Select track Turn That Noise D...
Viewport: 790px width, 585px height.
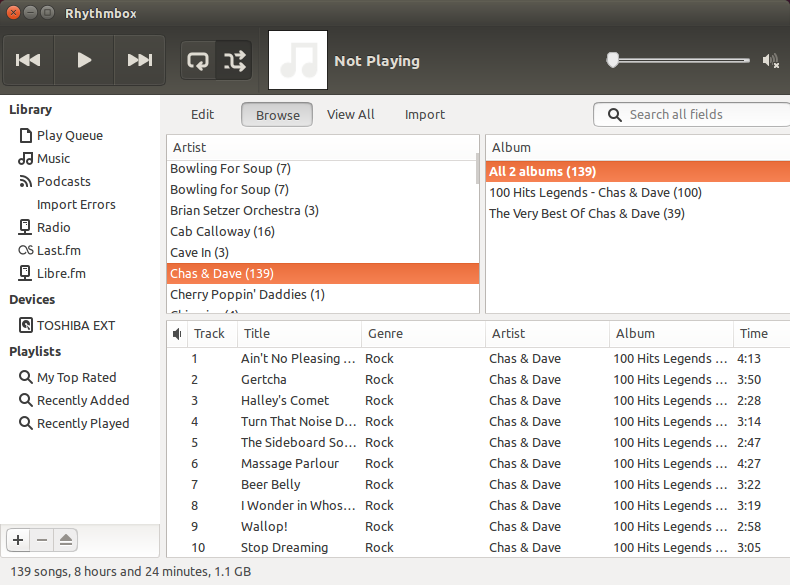[478, 422]
